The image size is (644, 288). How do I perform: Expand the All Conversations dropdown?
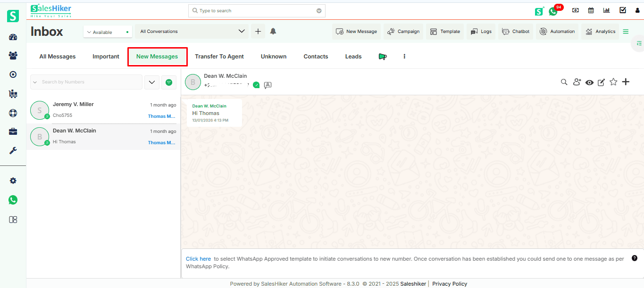(192, 32)
